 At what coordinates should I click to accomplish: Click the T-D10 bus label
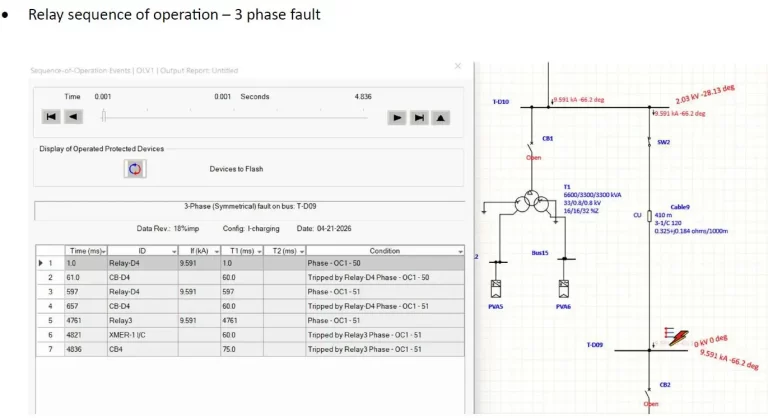tap(501, 102)
